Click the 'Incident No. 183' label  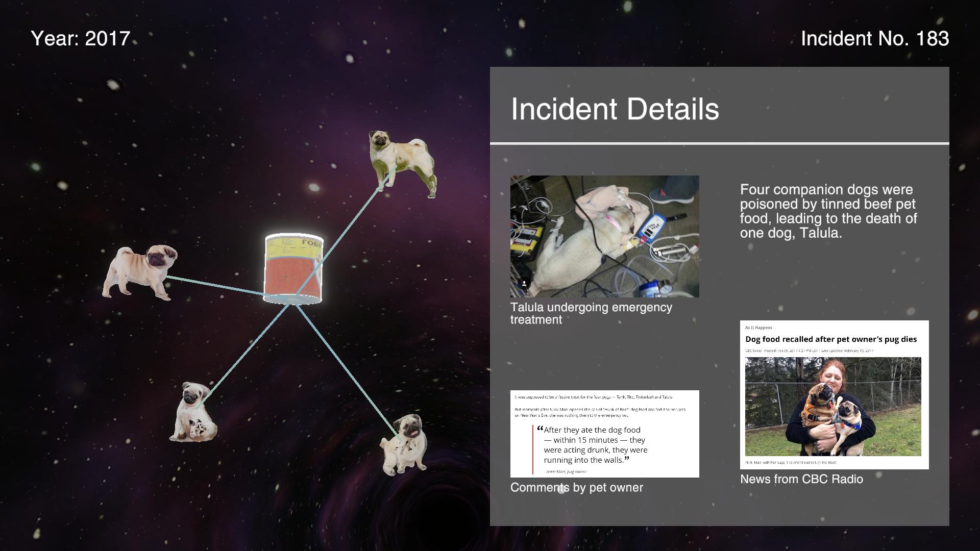(874, 39)
